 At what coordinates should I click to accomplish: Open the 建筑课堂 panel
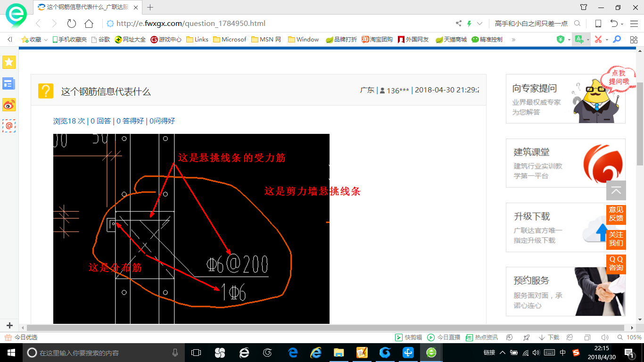(566, 163)
